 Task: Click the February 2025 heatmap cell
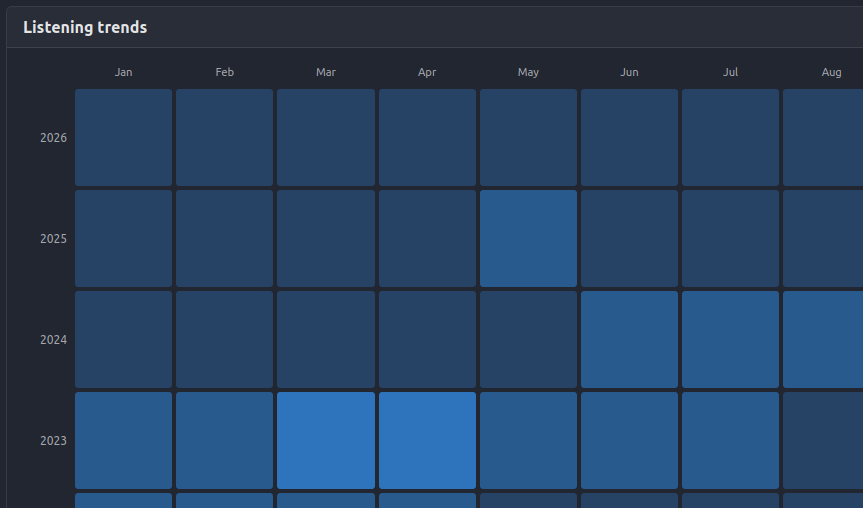pos(225,238)
